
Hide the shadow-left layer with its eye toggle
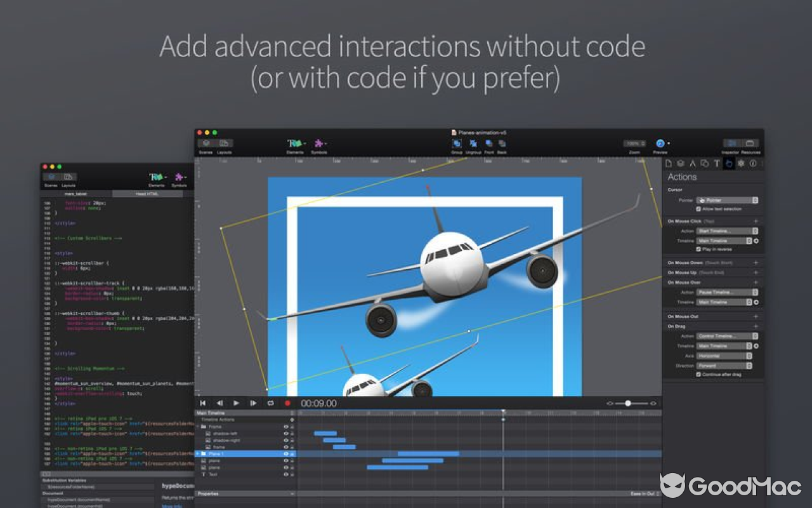[287, 434]
